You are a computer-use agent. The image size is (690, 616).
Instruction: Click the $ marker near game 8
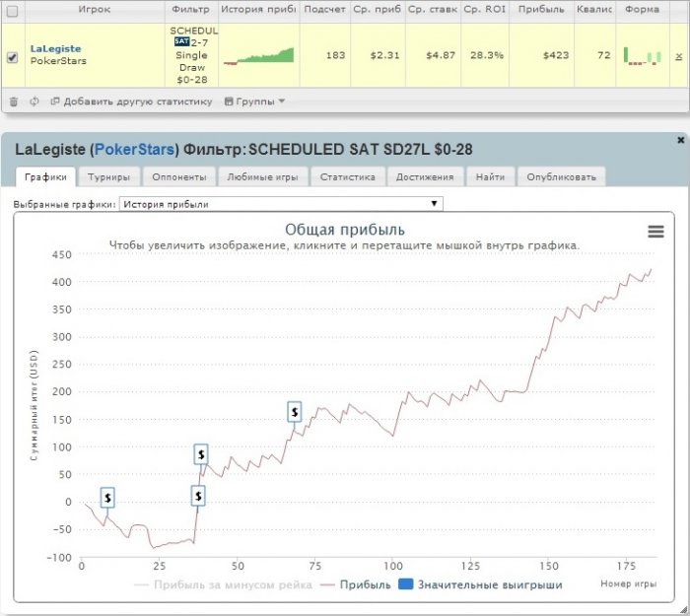tap(107, 498)
